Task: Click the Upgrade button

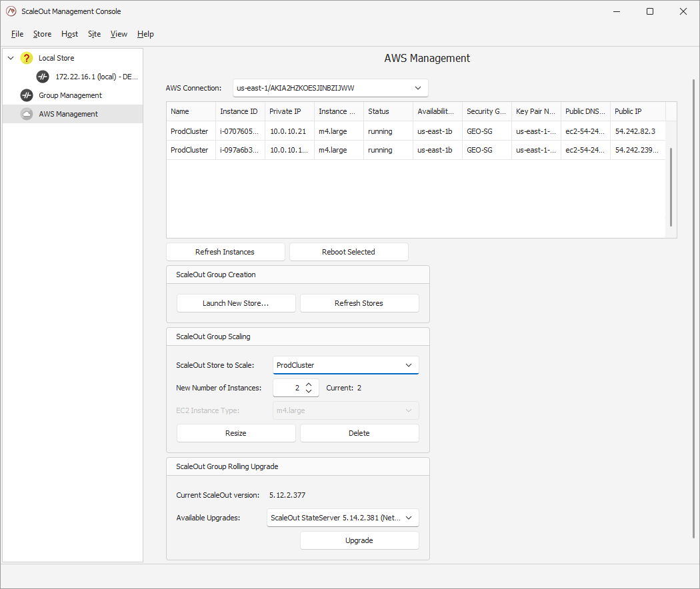Action: tap(359, 540)
